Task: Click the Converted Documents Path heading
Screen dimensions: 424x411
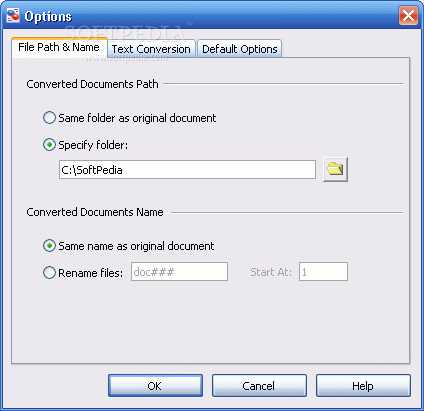Action: point(92,84)
